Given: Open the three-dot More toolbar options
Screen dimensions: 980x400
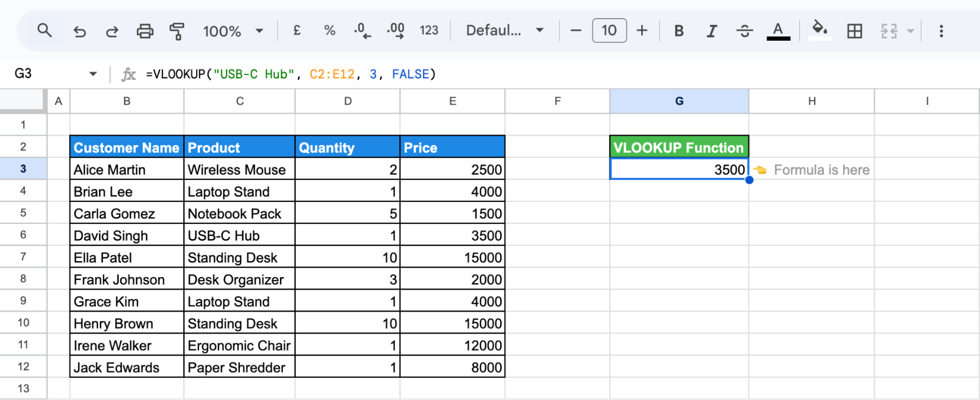Looking at the screenshot, I should (x=941, y=31).
